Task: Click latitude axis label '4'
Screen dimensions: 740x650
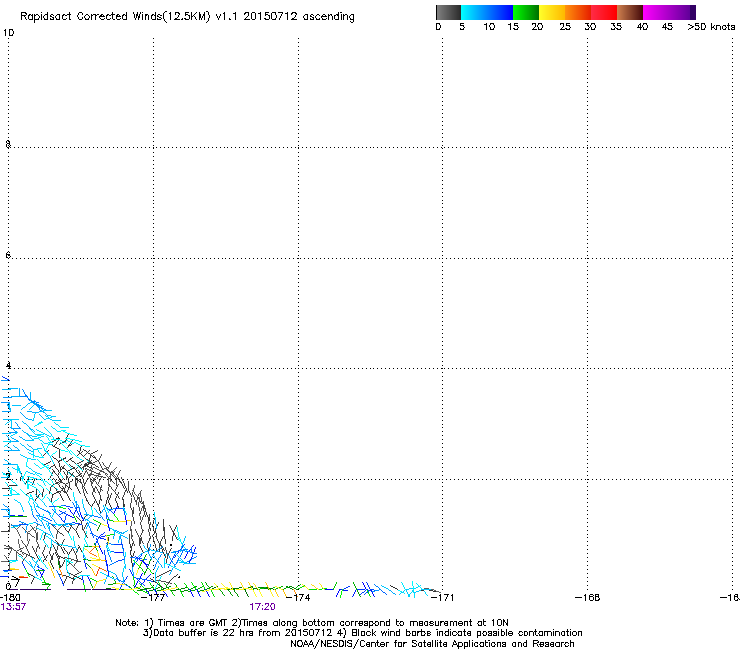Action: (8, 365)
